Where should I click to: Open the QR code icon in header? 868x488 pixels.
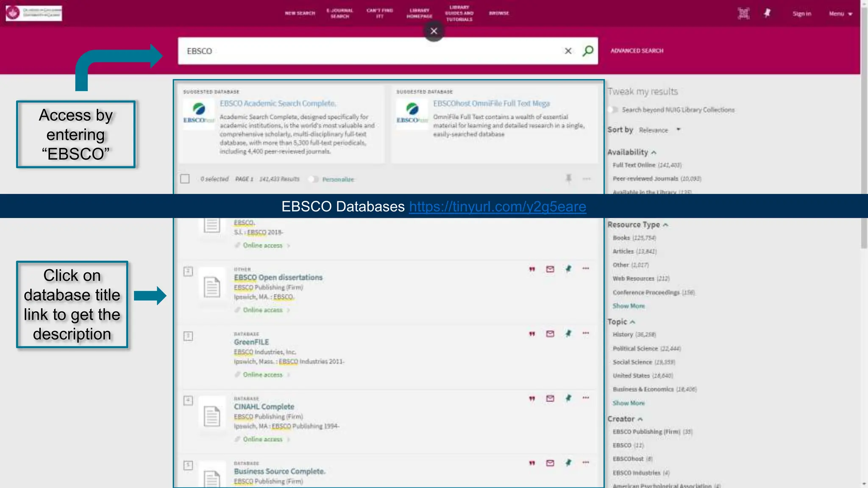click(x=743, y=14)
